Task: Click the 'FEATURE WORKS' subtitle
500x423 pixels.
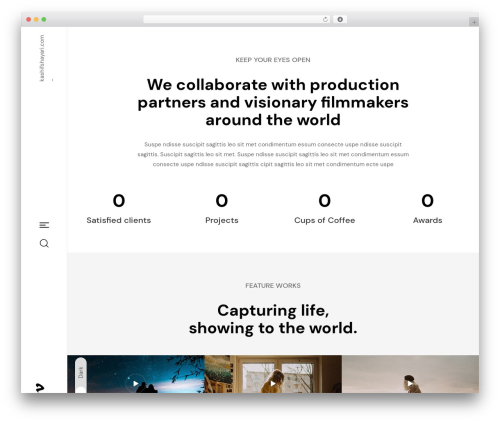Action: (273, 286)
